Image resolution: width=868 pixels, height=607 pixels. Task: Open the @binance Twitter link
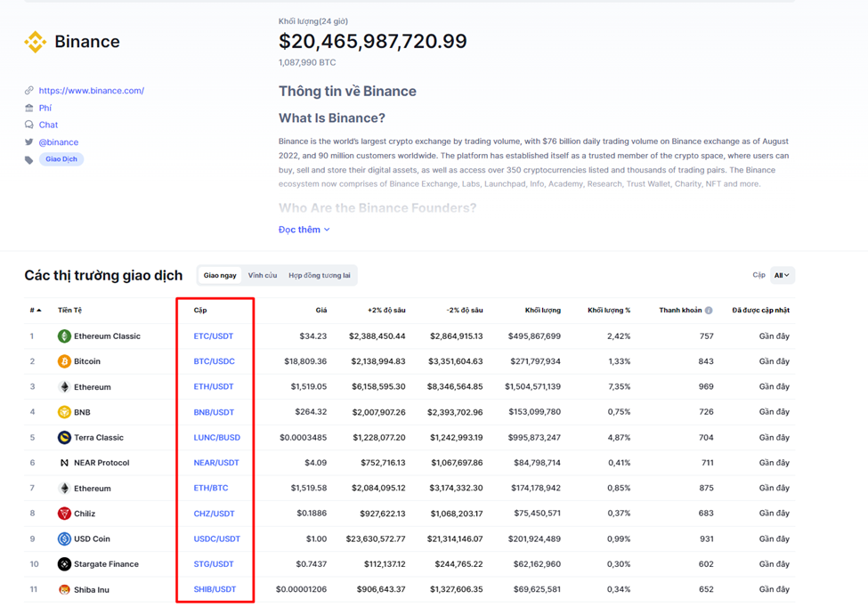(x=59, y=142)
